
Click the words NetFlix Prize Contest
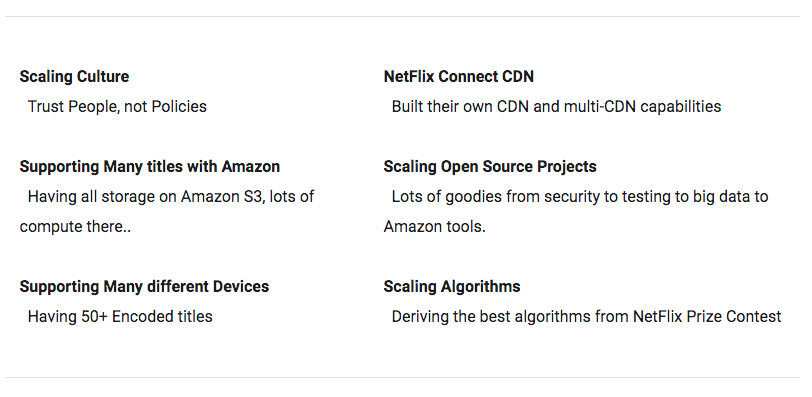coord(707,316)
